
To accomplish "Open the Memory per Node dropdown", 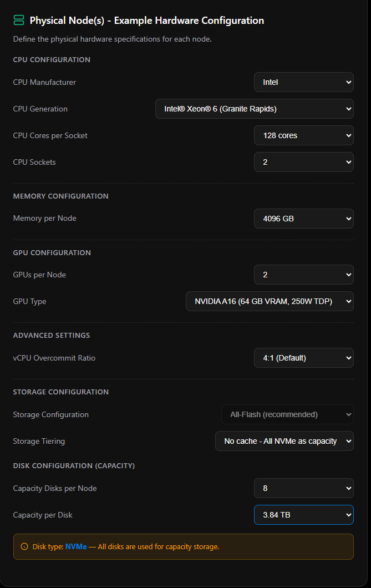I will pos(303,219).
